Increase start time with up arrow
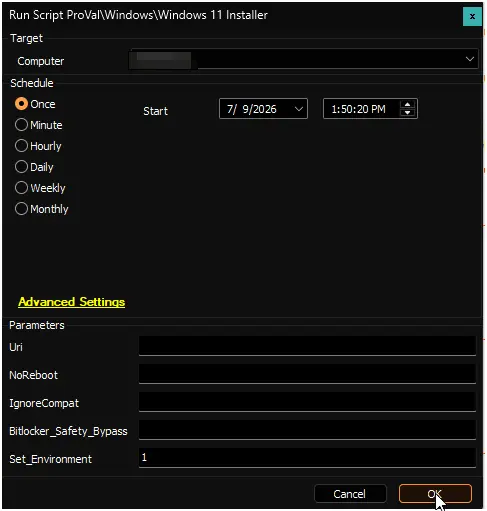 [407, 105]
